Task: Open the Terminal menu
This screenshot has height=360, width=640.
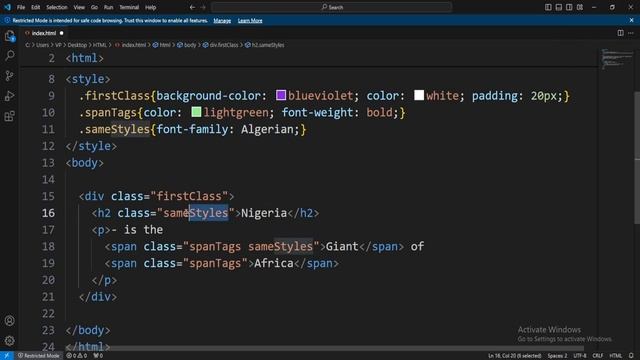Action: click(129, 7)
